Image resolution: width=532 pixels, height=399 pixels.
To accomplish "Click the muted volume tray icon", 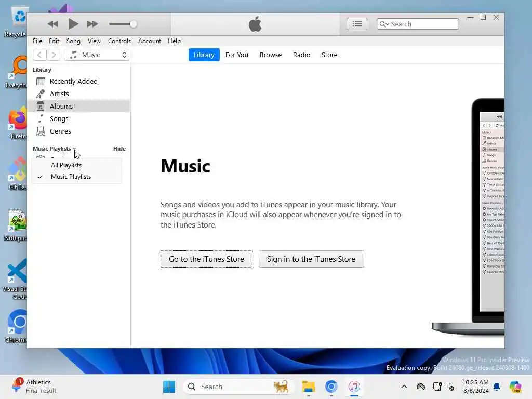I will [x=450, y=387].
